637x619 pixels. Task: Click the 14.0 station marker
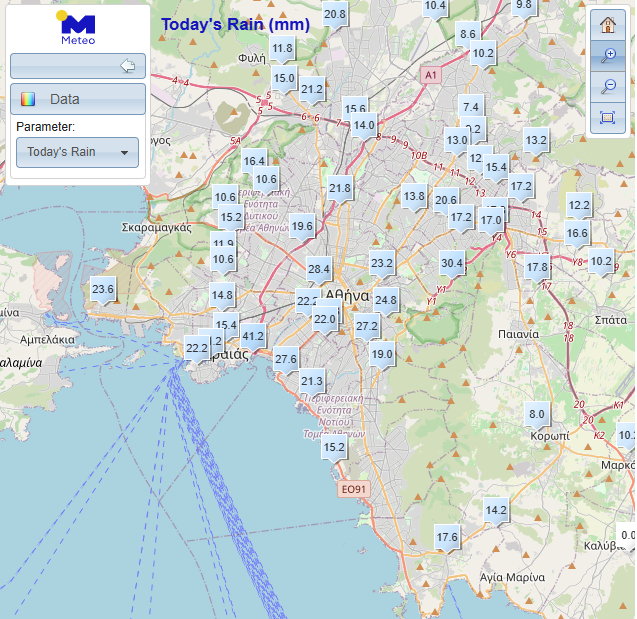point(364,125)
